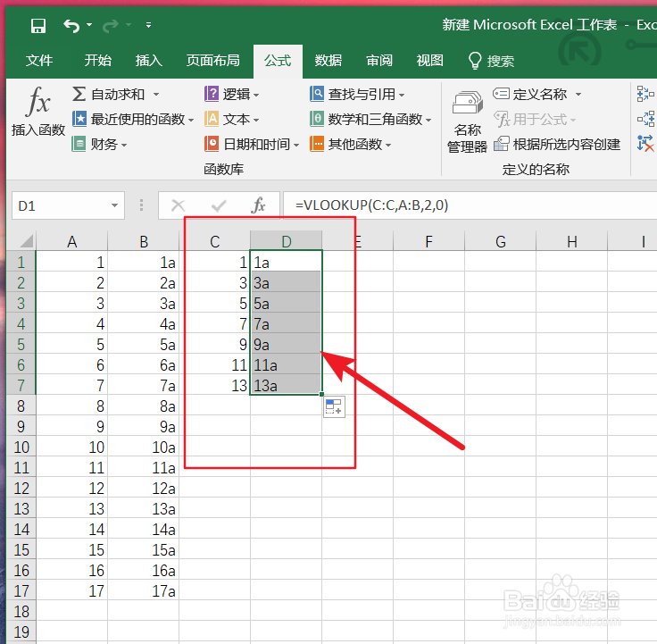Click the select-all corner triangle
Viewport: 657px width, 644px height.
tap(26, 241)
